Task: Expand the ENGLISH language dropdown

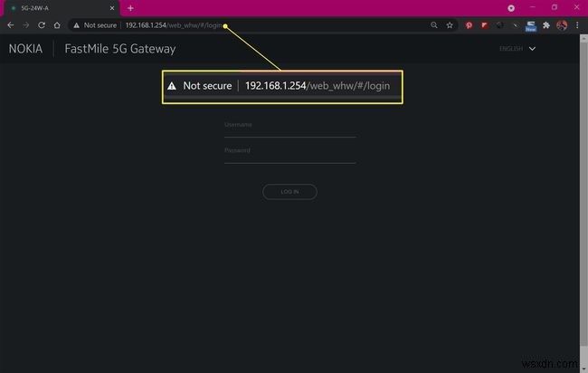Action: coord(517,49)
